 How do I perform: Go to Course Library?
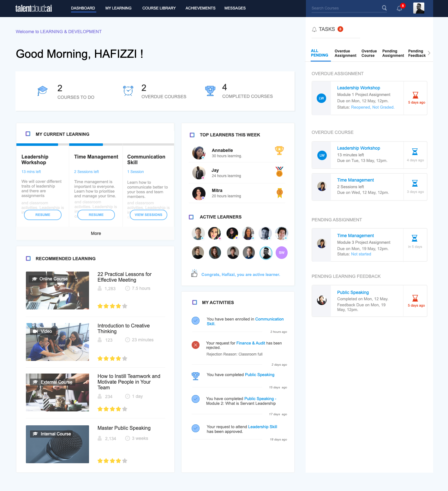point(159,8)
